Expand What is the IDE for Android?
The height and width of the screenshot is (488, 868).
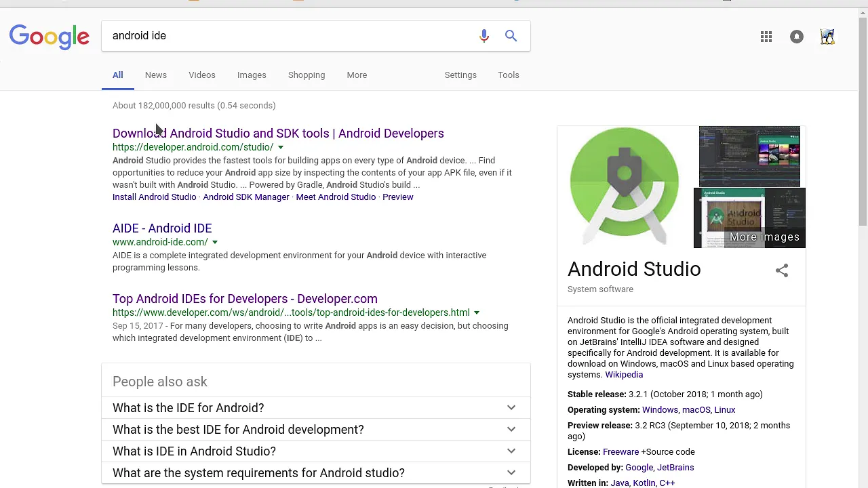[316, 408]
